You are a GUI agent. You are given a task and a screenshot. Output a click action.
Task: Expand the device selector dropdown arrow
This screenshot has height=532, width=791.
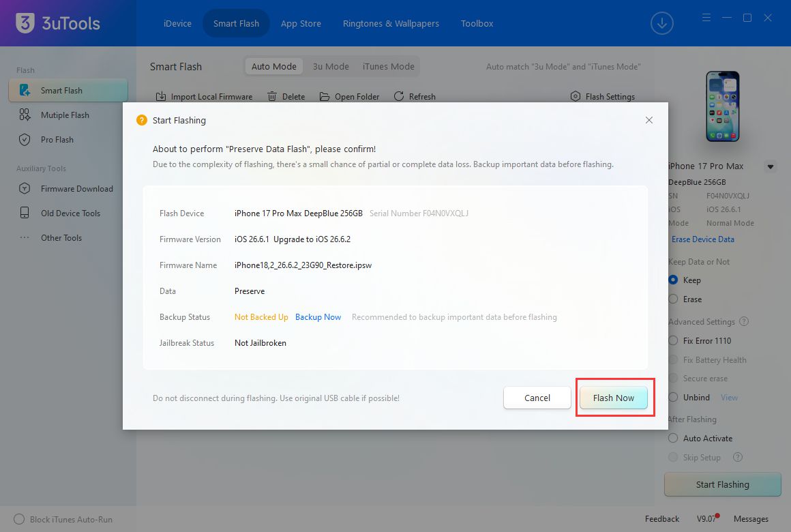click(x=771, y=166)
